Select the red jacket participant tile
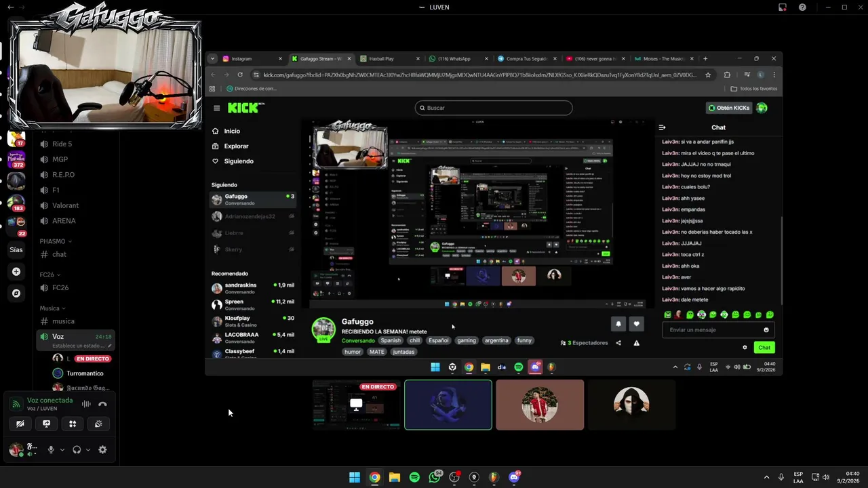 (x=540, y=405)
